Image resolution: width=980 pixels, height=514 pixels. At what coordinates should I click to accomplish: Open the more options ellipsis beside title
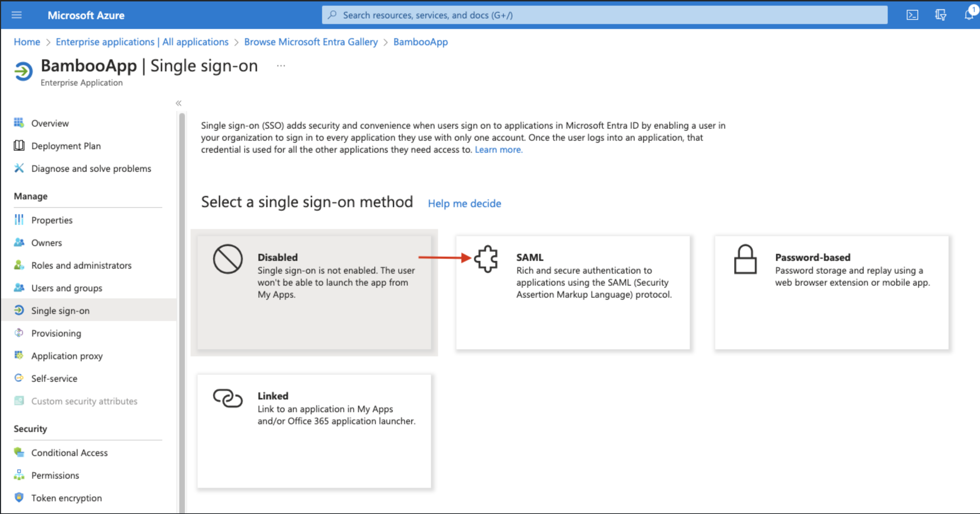(x=281, y=65)
